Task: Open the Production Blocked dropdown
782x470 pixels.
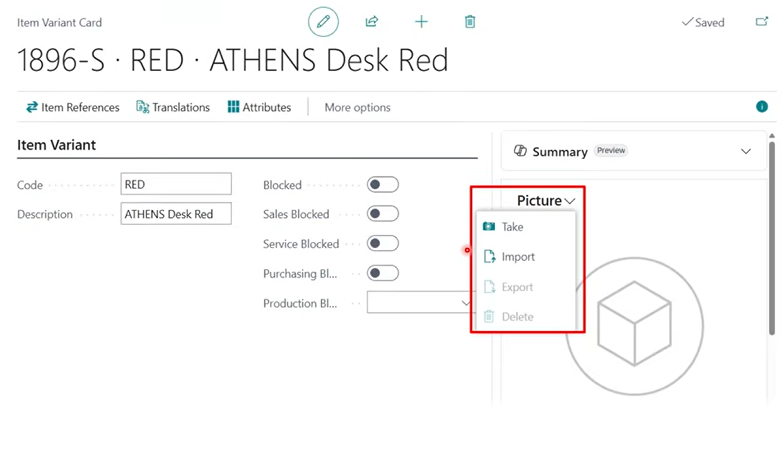Action: (x=420, y=303)
